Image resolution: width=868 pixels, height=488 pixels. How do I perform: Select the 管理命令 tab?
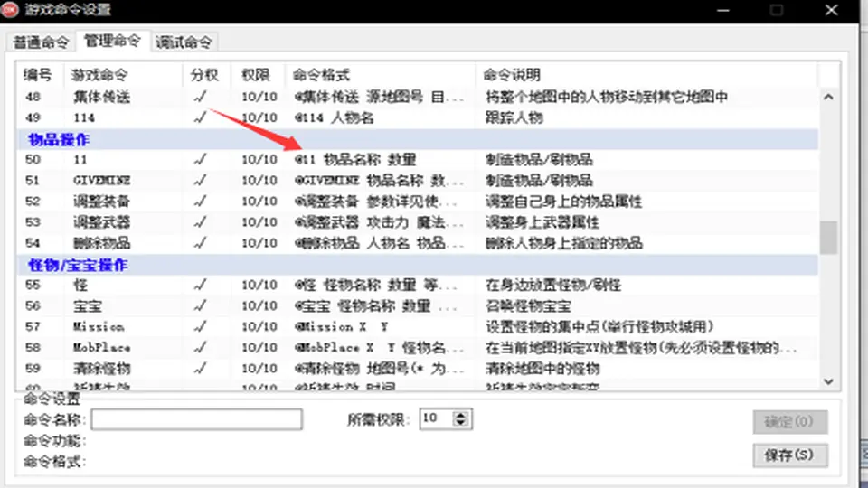coord(112,41)
